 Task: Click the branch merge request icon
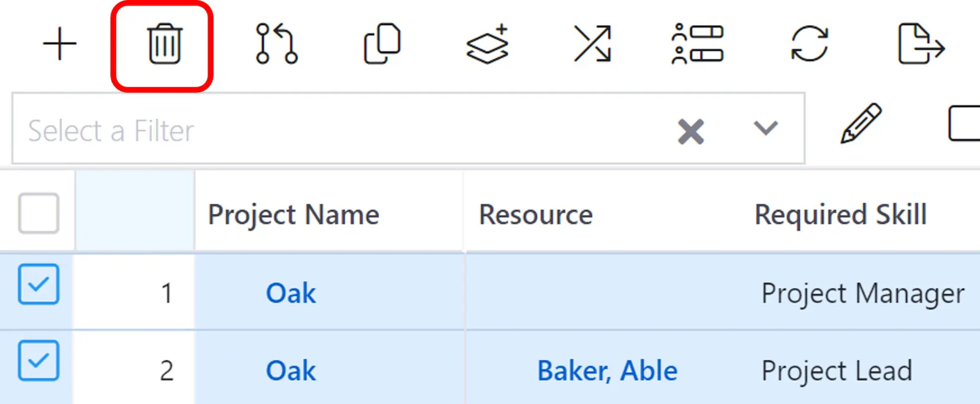pos(276,43)
